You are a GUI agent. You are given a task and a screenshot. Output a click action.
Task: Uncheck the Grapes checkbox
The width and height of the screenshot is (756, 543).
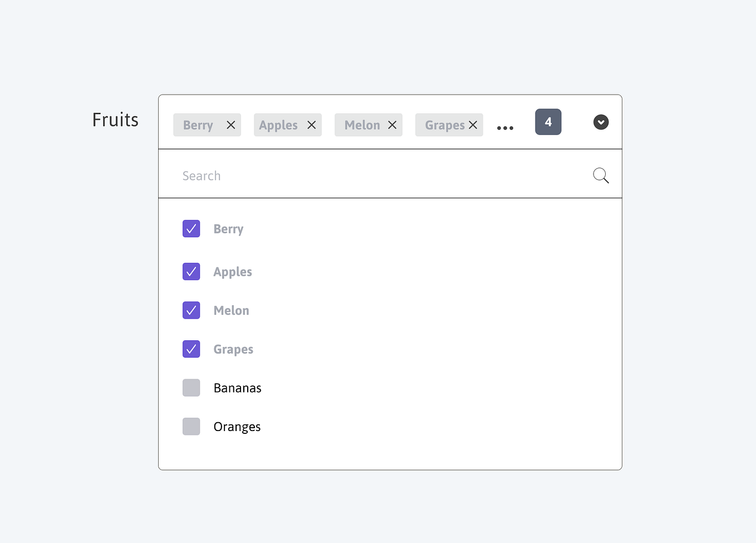click(x=192, y=349)
